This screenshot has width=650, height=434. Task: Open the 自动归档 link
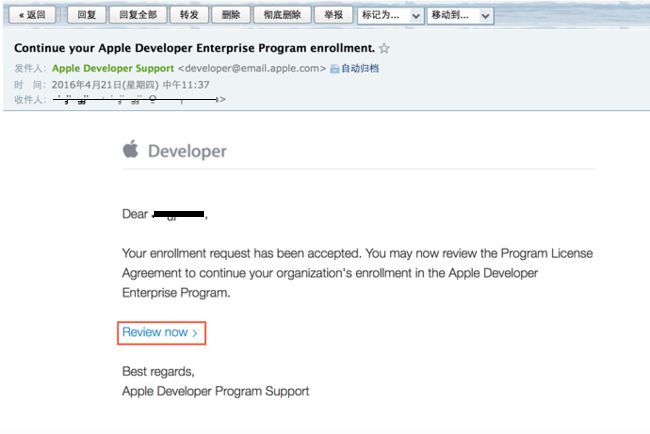click(360, 68)
